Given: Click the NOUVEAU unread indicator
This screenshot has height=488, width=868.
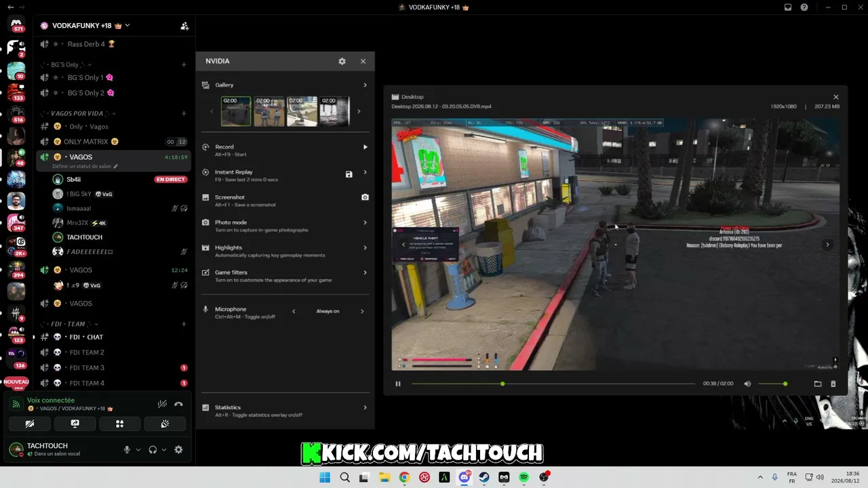Looking at the screenshot, I should click(x=16, y=382).
